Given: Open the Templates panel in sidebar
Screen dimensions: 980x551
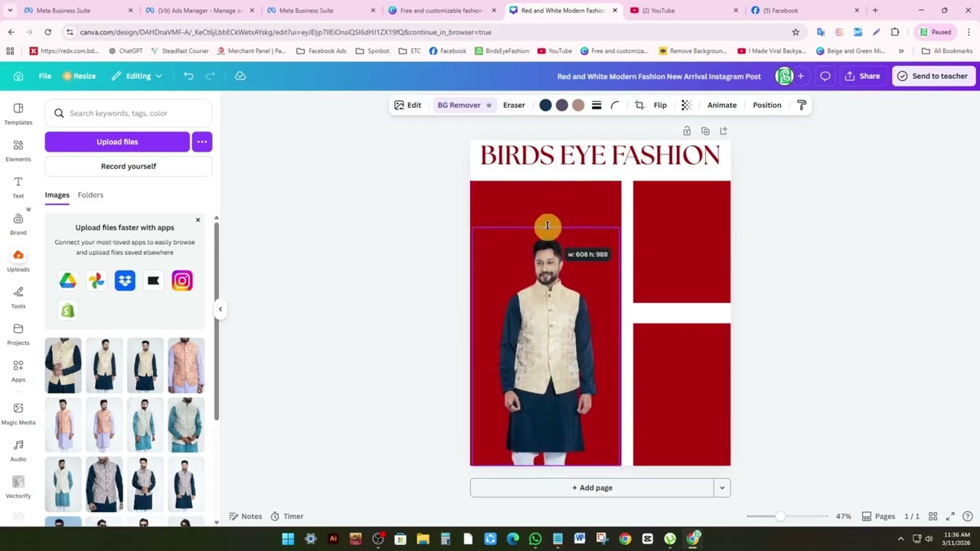Looking at the screenshot, I should 18,113.
